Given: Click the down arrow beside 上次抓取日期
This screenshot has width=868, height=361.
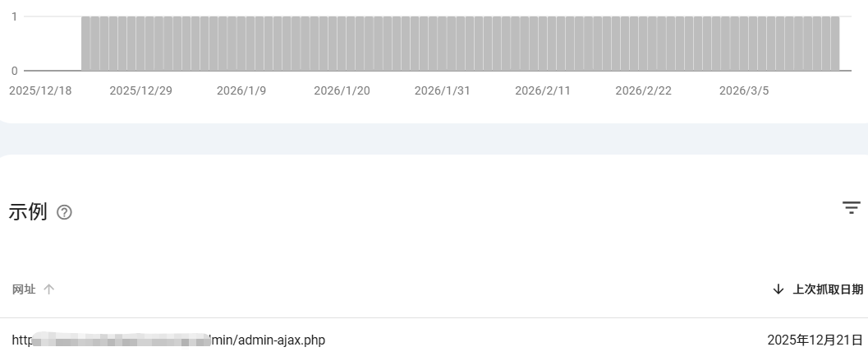Looking at the screenshot, I should click(x=778, y=289).
